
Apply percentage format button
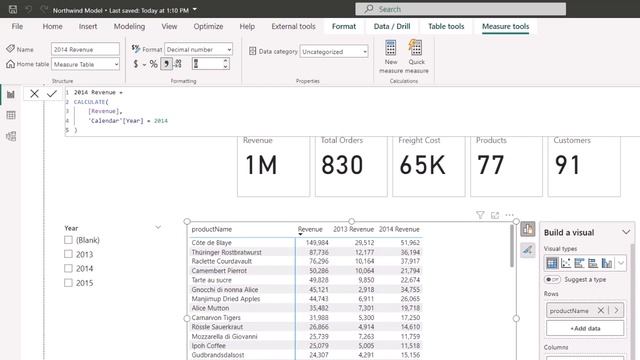pyautogui.click(x=153, y=64)
